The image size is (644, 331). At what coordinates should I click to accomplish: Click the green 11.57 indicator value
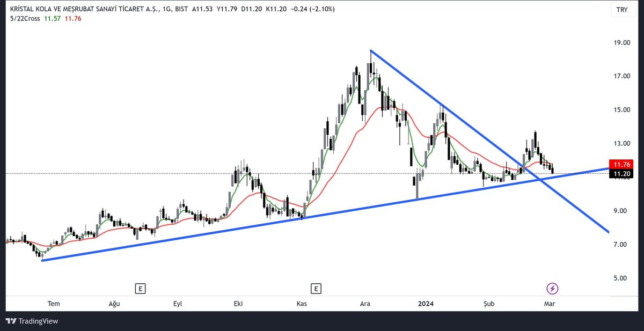coord(53,18)
